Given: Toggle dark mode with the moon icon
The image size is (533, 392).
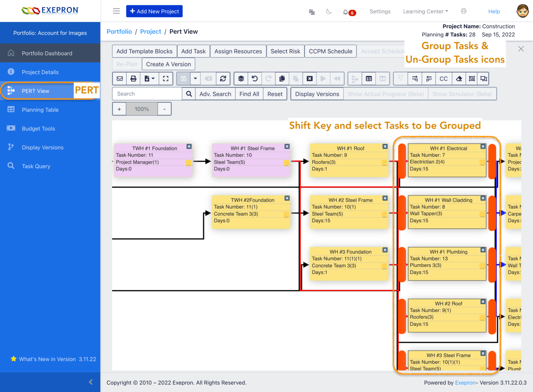Looking at the screenshot, I should click(x=329, y=11).
